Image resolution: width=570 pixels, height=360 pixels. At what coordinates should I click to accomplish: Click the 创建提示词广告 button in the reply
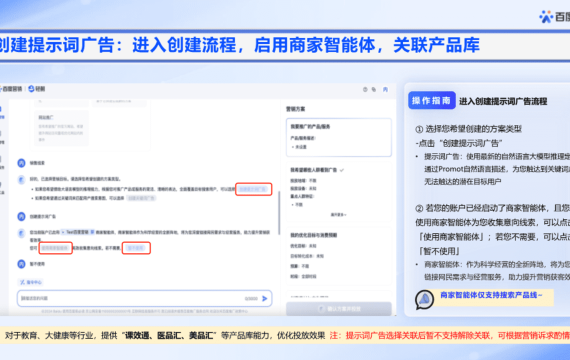point(253,189)
